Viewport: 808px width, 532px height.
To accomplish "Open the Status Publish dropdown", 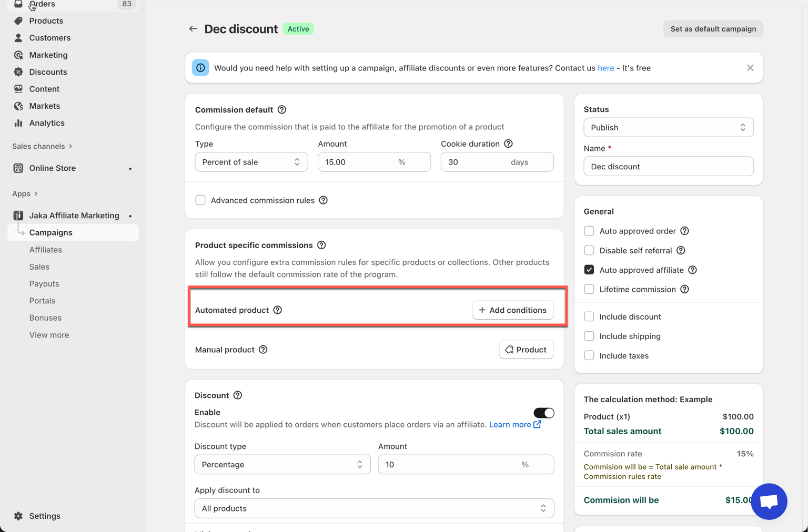I will pyautogui.click(x=668, y=127).
